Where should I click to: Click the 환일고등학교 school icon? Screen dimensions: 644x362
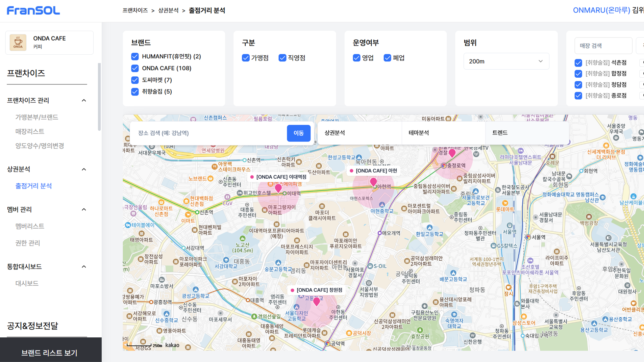429,228
